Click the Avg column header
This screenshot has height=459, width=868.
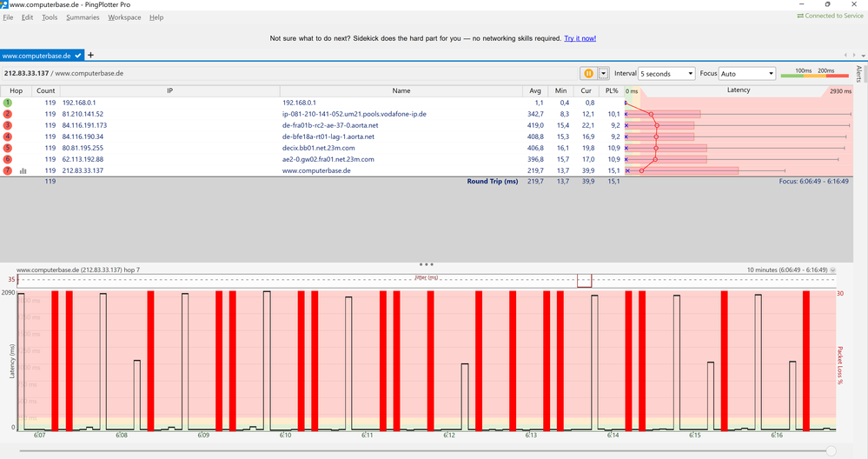click(x=534, y=90)
